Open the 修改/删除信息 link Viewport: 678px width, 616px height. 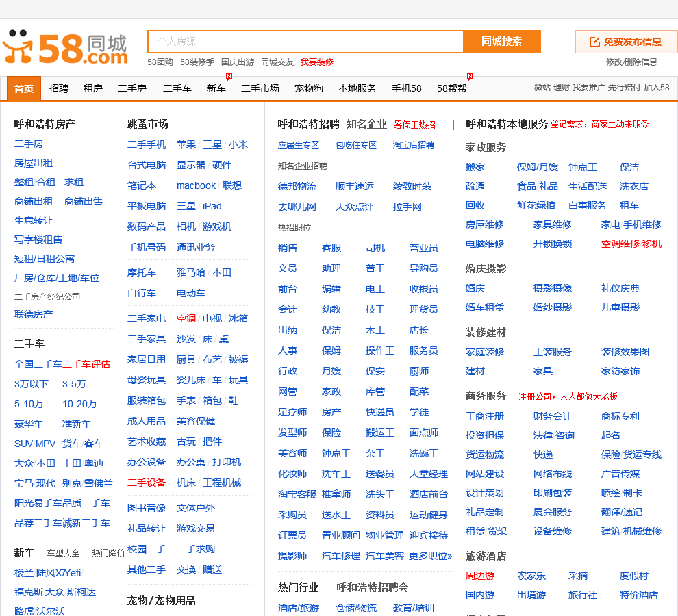click(631, 62)
